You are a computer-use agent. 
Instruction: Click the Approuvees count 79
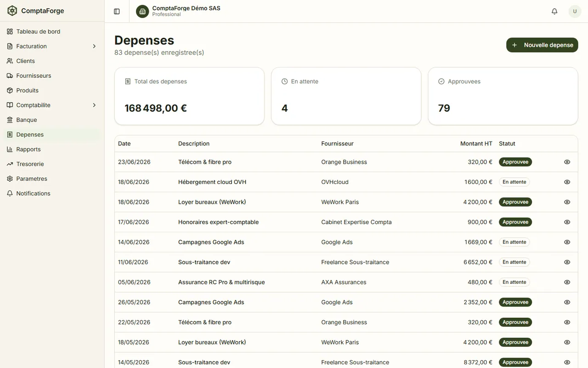coord(444,108)
